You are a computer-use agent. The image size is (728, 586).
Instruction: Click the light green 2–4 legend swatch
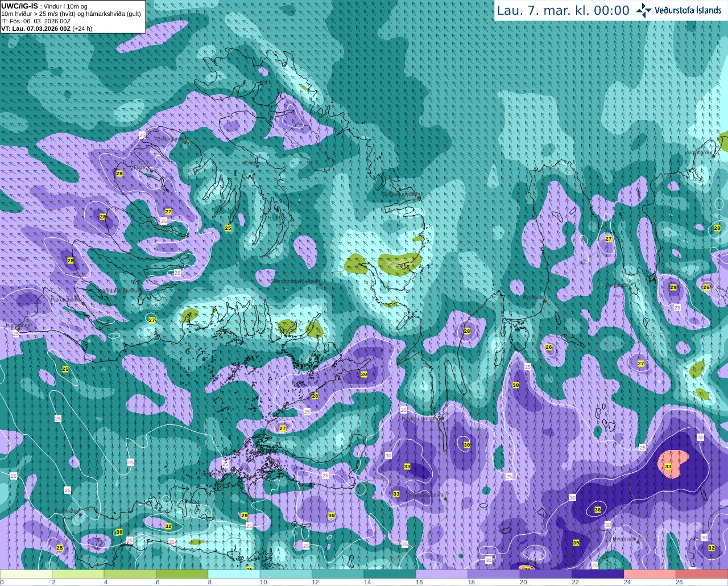78,574
